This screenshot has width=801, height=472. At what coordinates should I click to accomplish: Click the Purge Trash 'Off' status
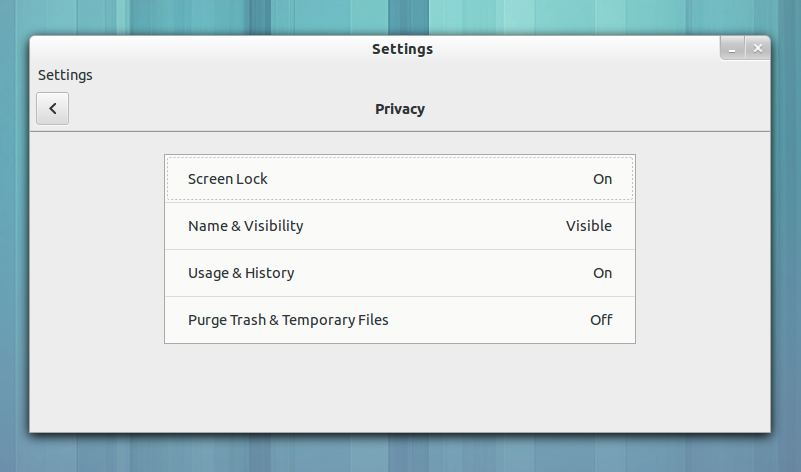pyautogui.click(x=600, y=320)
